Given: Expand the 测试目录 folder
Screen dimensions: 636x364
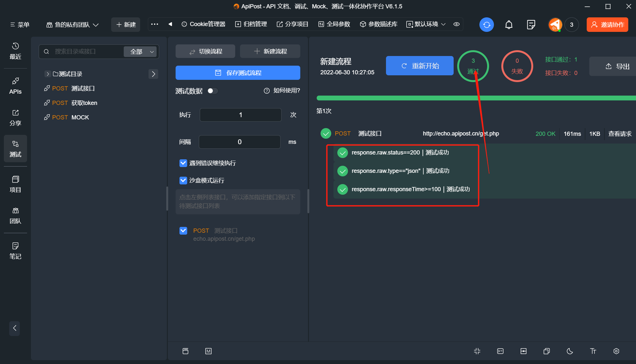Looking at the screenshot, I should [x=48, y=74].
